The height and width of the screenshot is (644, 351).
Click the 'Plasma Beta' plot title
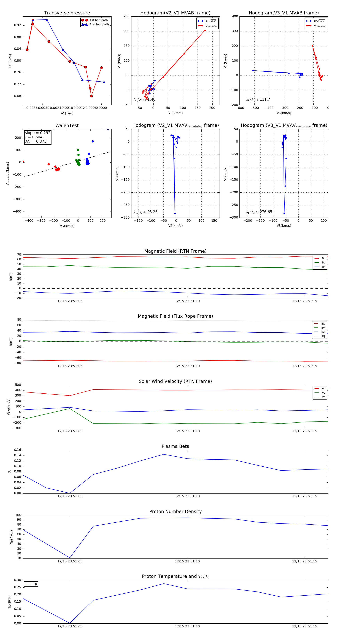coord(175,447)
